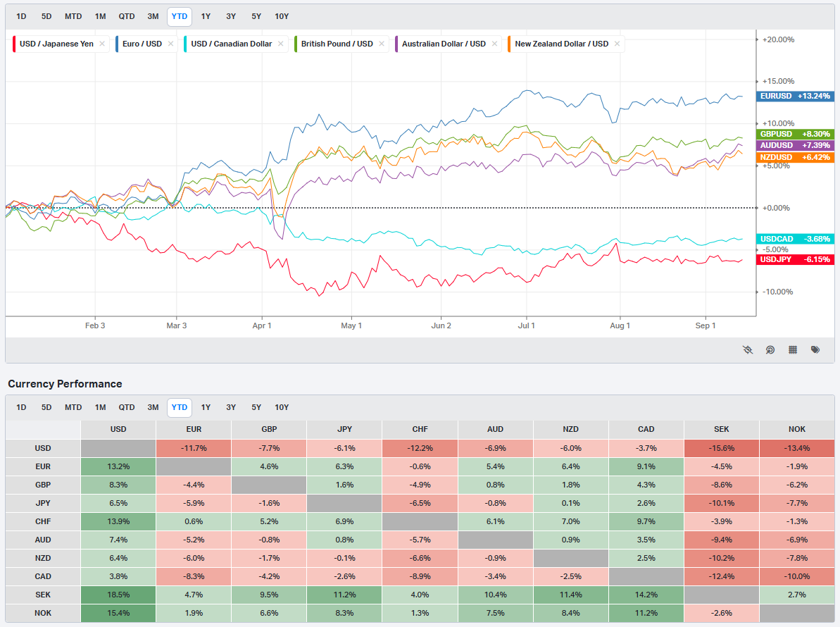Click the reset zoom icon under chart
This screenshot has width=840, height=627.
(x=770, y=350)
